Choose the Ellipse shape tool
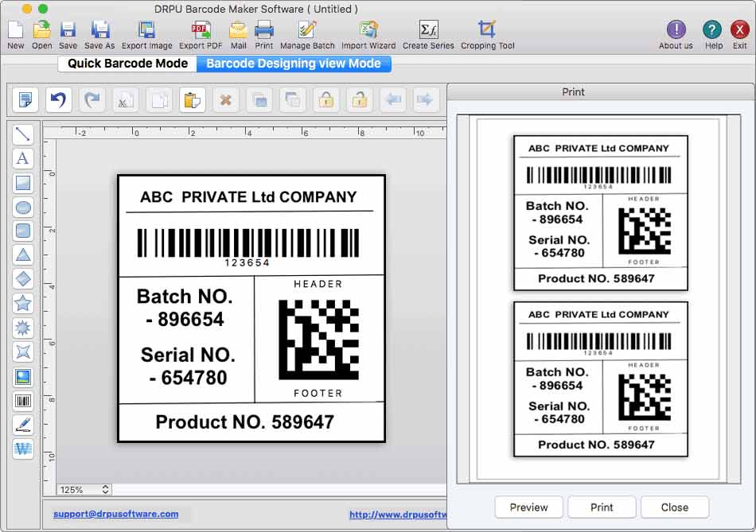The height and width of the screenshot is (532, 756). (23, 208)
